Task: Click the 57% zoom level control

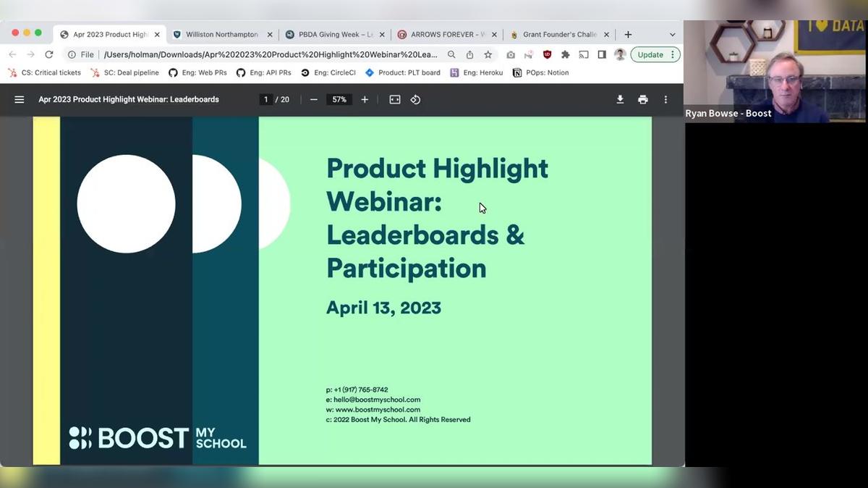Action: coord(339,99)
